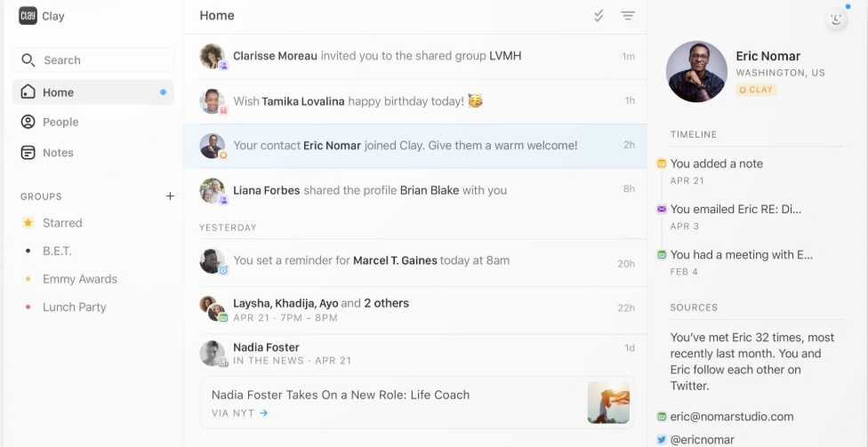Click the eric@nomarstudio.com email link
This screenshot has height=447, width=868.
click(x=732, y=416)
